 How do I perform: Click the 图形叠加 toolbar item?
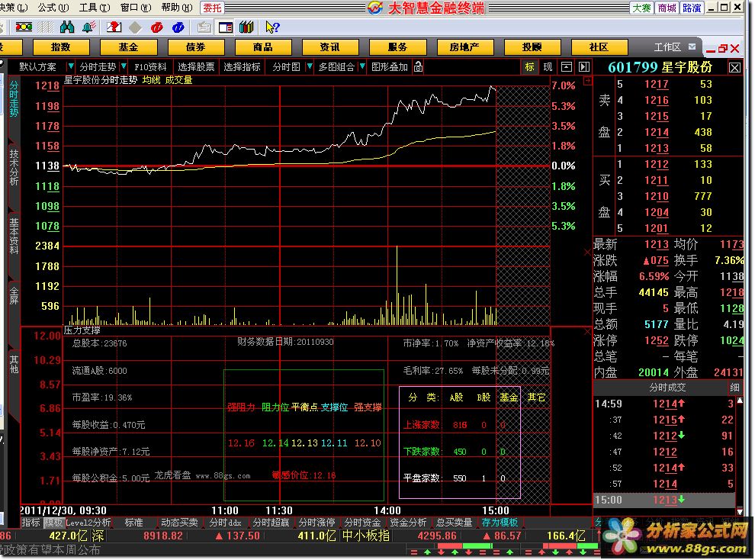pos(390,67)
